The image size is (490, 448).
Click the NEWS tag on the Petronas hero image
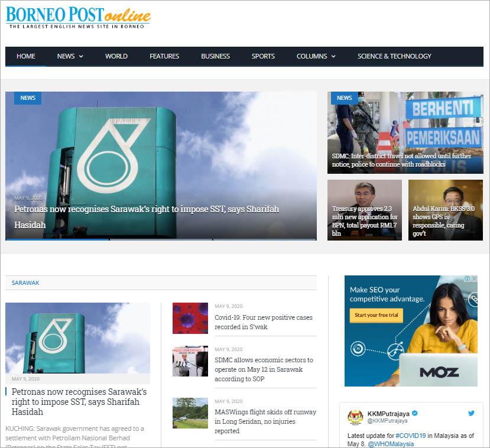[28, 98]
